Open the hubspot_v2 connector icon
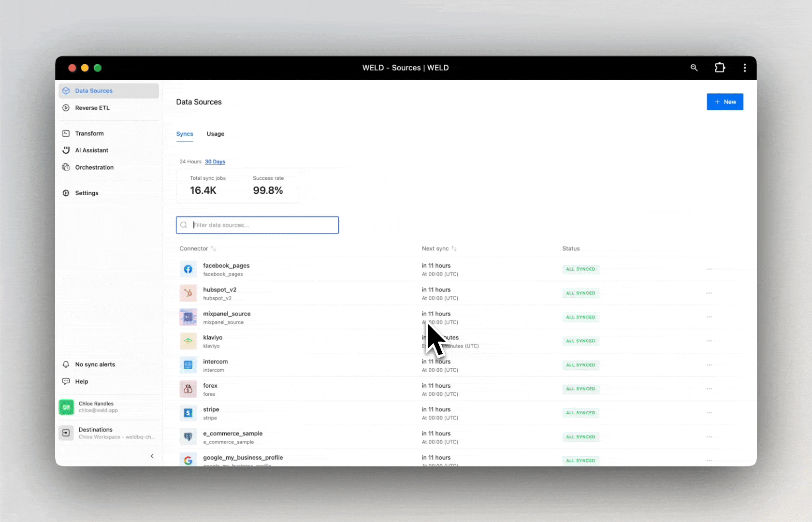 tap(188, 293)
